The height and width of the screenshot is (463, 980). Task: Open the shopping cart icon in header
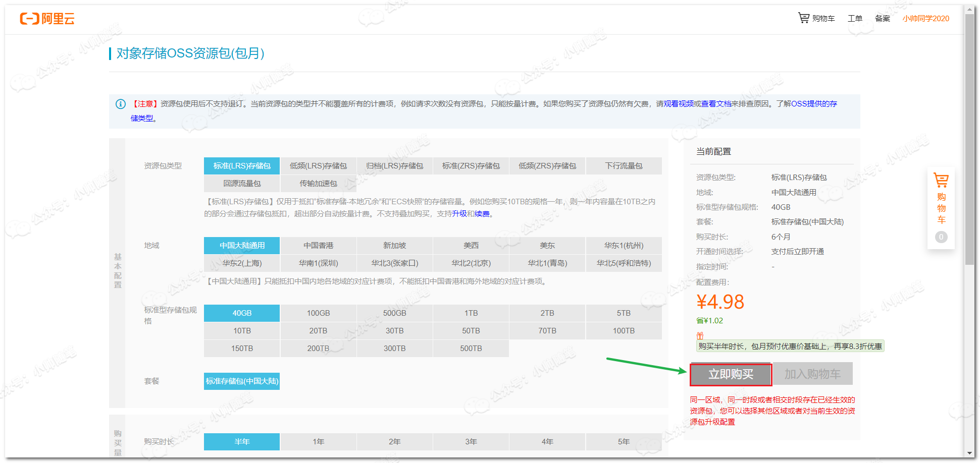tap(803, 18)
